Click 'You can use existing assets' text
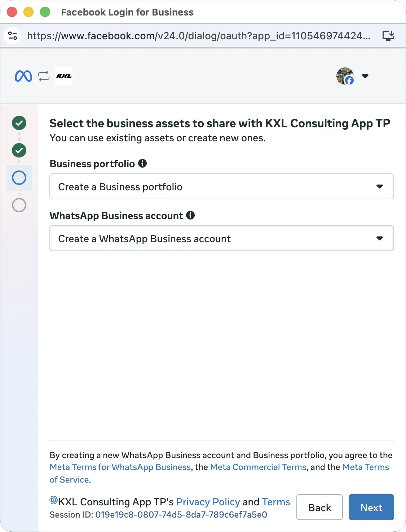 pyautogui.click(x=158, y=138)
